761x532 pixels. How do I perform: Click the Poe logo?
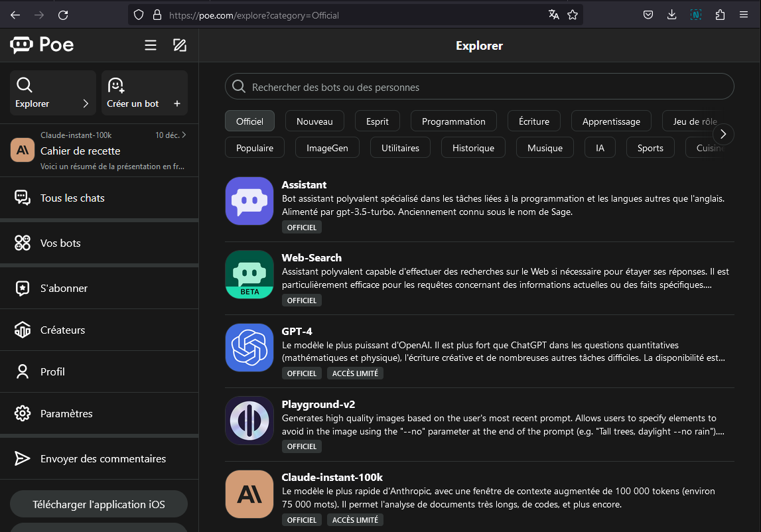[x=42, y=44]
